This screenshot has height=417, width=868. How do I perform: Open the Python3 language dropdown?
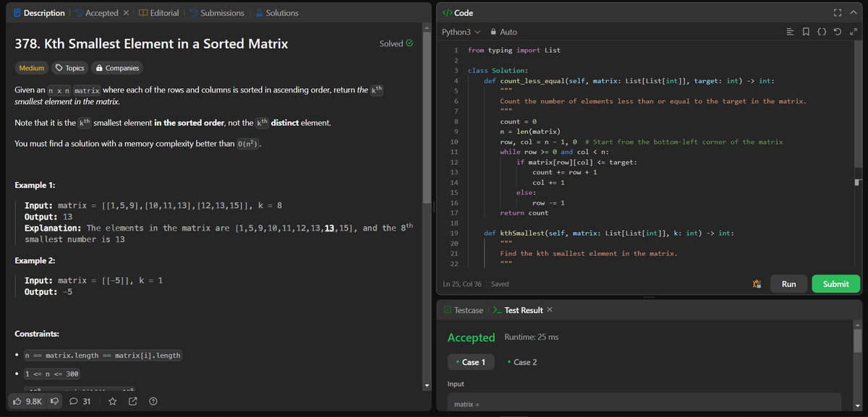point(461,32)
